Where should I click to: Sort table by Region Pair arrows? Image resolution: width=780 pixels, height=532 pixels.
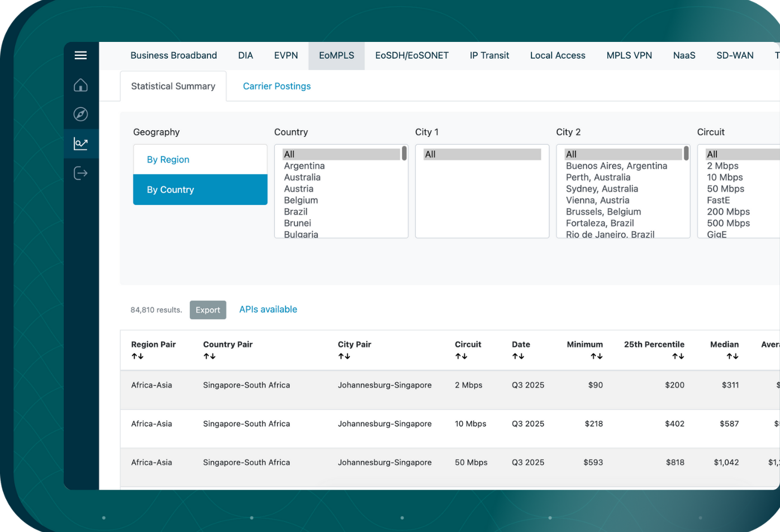click(137, 357)
